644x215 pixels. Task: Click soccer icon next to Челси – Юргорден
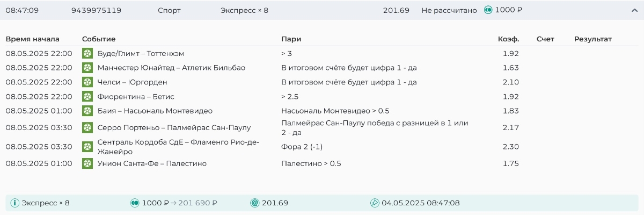pos(87,82)
